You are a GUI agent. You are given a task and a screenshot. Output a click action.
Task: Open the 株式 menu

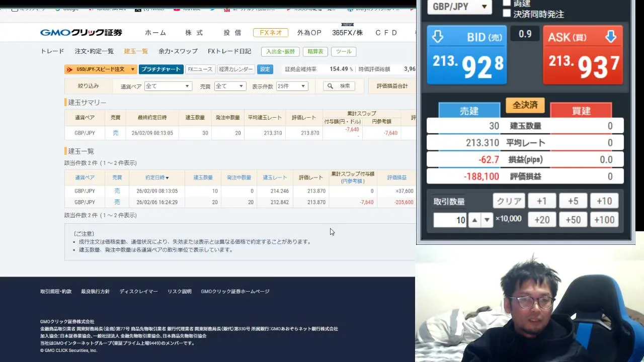[x=194, y=33]
